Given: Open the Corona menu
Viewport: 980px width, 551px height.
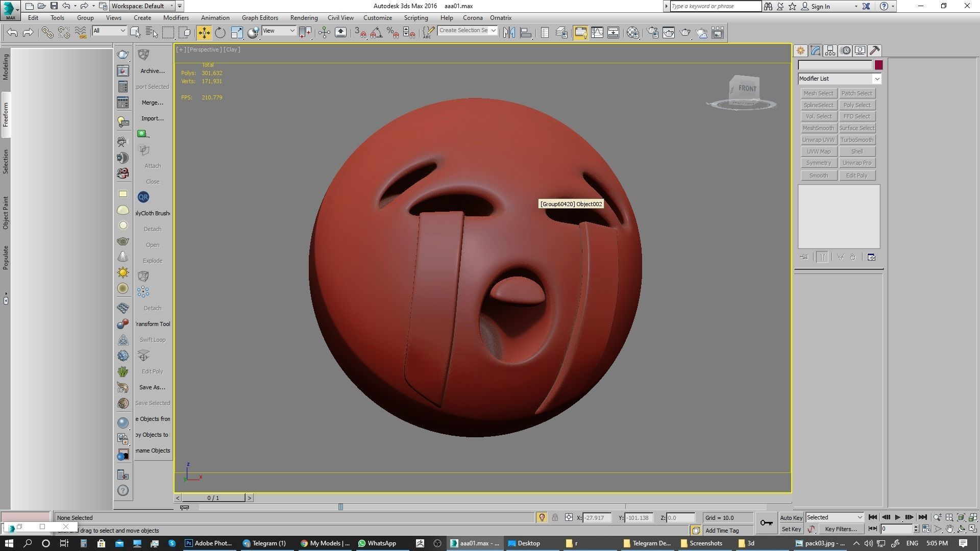Looking at the screenshot, I should click(473, 17).
